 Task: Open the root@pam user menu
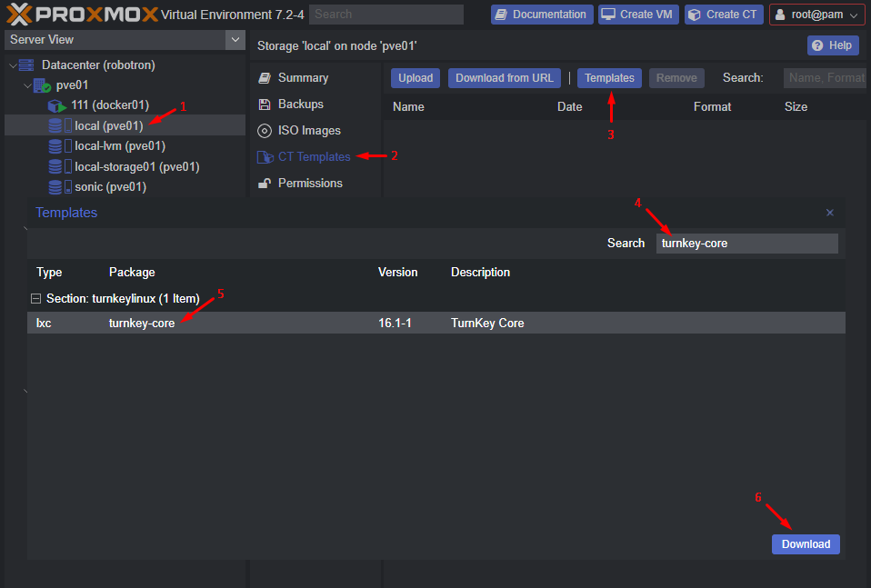[x=816, y=15]
